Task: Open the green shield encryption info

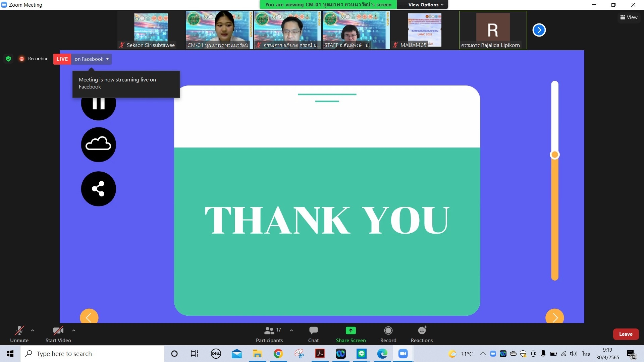Action: click(x=8, y=59)
